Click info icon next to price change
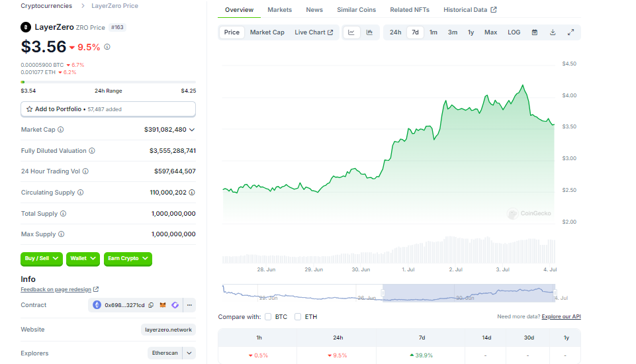636x364 pixels. [107, 47]
